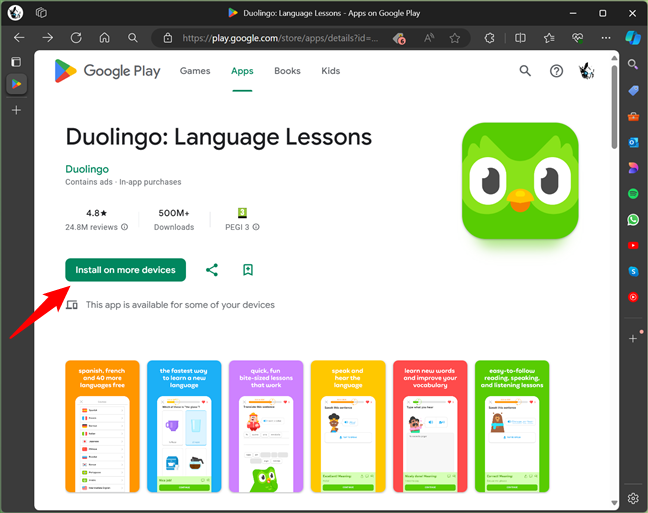Viewport: 648px width, 513px height.
Task: Open the sidebar WhatsApp icon
Action: pyautogui.click(x=633, y=220)
